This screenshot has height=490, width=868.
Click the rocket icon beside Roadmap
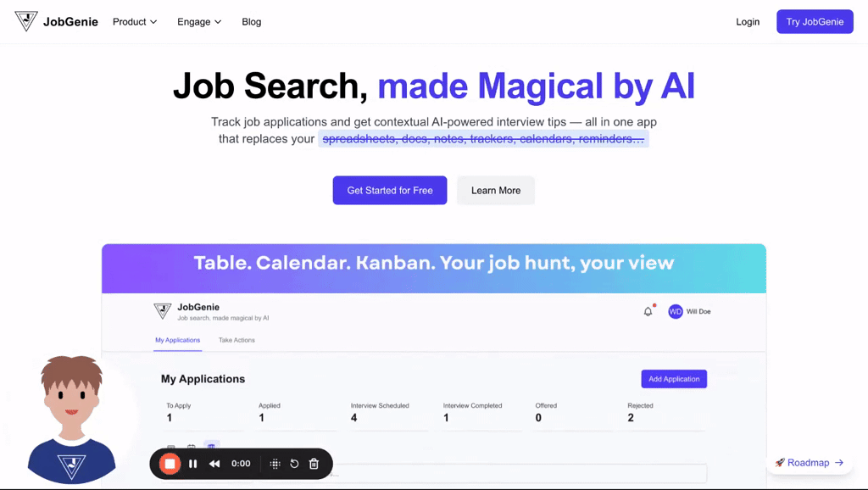tap(780, 462)
